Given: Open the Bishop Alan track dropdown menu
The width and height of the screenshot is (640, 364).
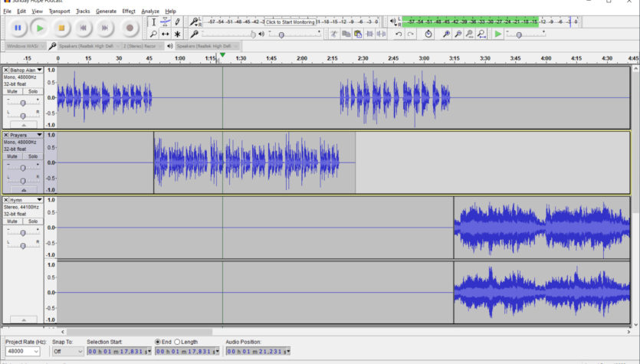Looking at the screenshot, I should pos(39,70).
